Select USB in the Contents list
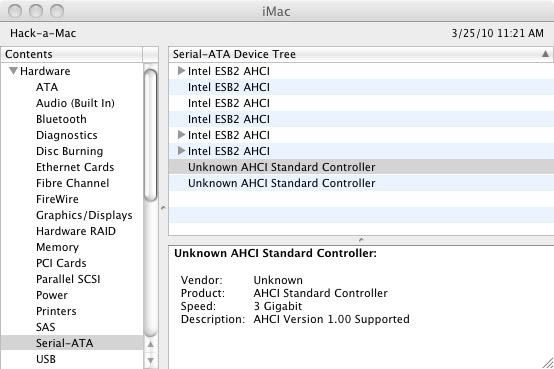The image size is (554, 369). point(46,359)
